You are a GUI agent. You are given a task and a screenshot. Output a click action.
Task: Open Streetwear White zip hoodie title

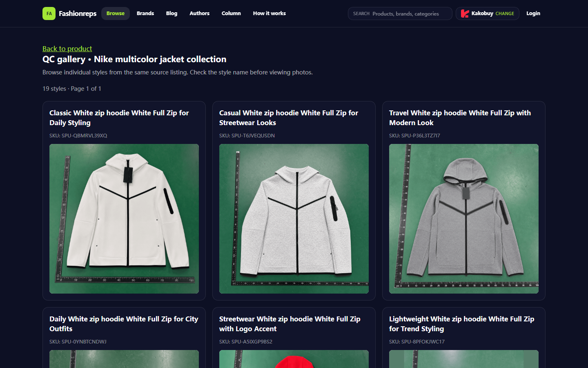(x=290, y=324)
